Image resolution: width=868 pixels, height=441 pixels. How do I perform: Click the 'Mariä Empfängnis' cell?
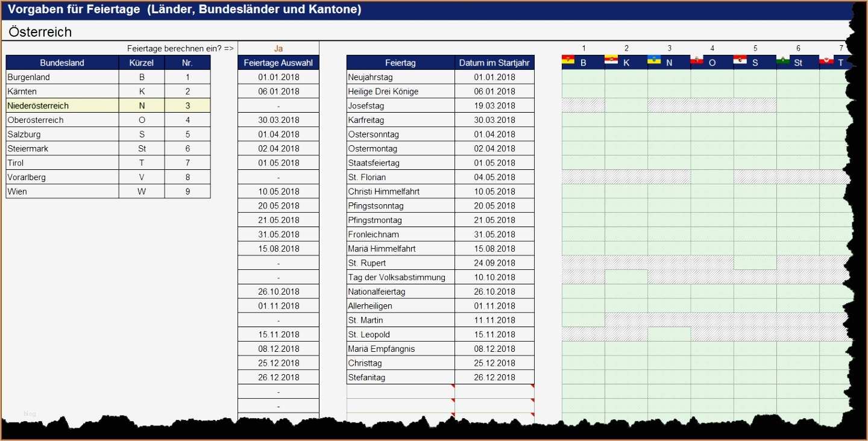(x=400, y=349)
